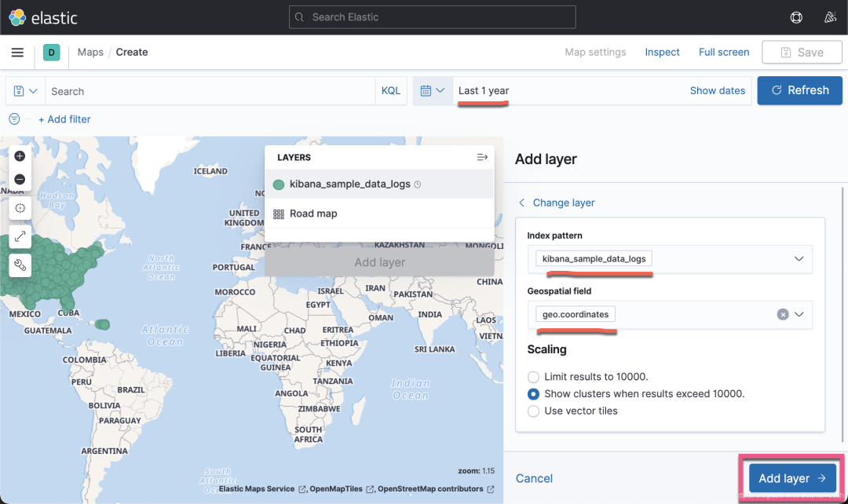848x504 pixels.
Task: Collapse the Layers panel
Action: (x=482, y=157)
